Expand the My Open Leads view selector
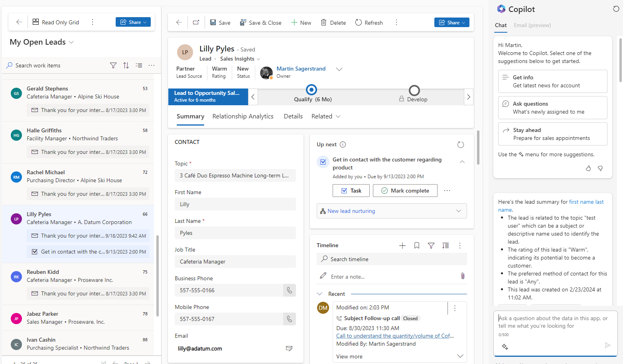The height and width of the screenshot is (364, 623). pos(71,42)
